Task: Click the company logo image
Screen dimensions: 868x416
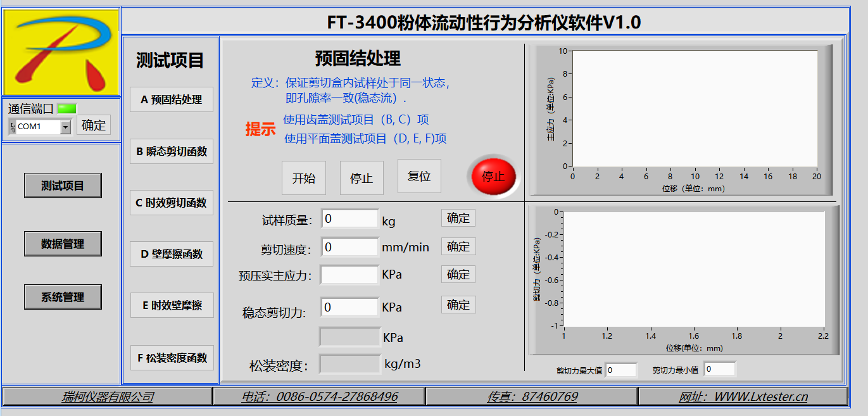Action: [x=61, y=52]
